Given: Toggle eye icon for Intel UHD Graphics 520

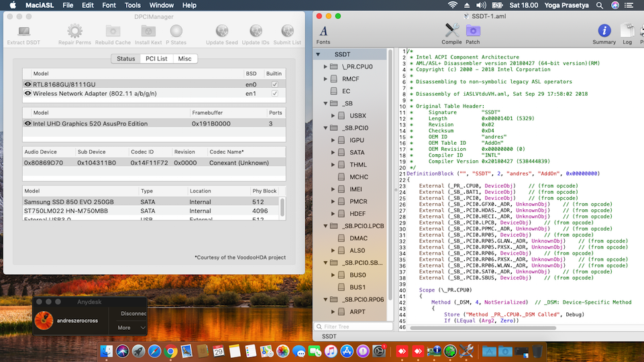Looking at the screenshot, I should click(28, 123).
